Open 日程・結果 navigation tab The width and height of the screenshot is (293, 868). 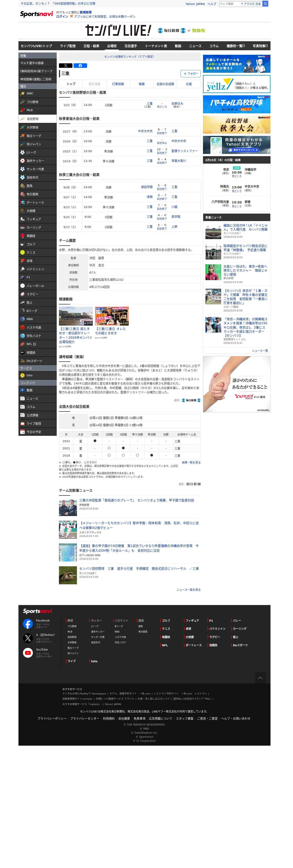[91, 46]
